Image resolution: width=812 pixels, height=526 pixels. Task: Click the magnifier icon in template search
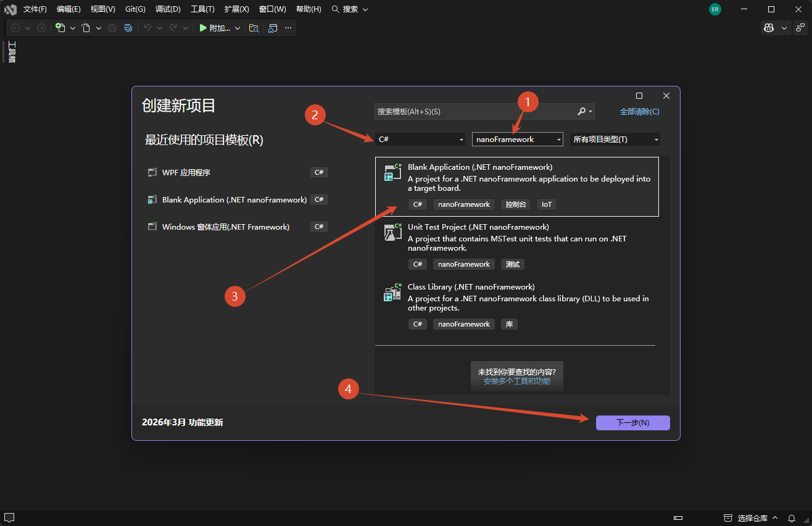click(581, 112)
